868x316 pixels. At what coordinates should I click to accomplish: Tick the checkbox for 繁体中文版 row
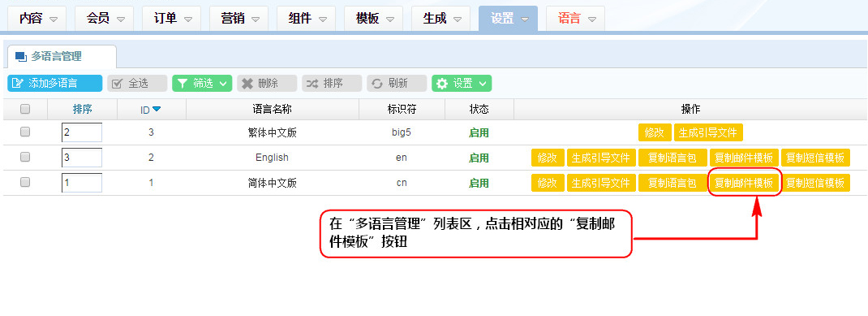point(25,132)
